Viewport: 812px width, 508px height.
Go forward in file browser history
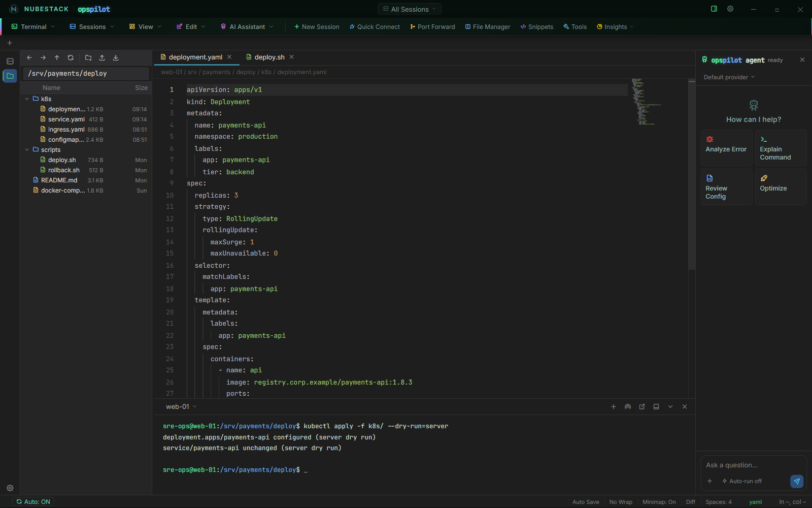coord(43,58)
